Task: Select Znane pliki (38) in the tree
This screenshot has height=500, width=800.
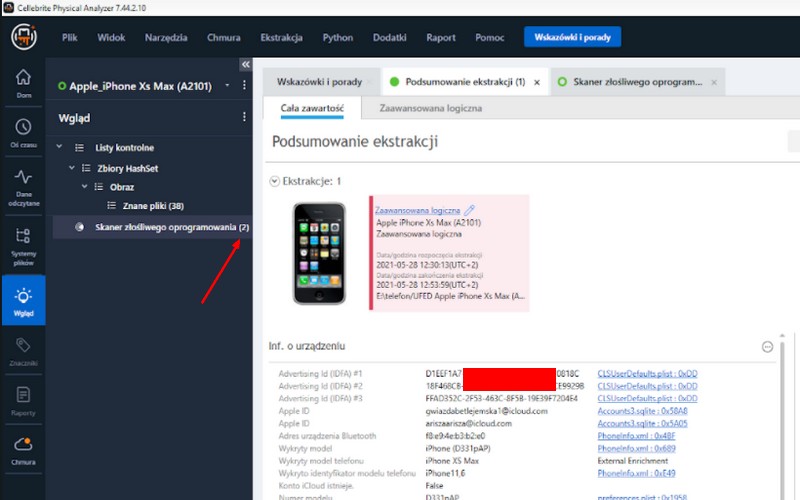Action: click(153, 206)
